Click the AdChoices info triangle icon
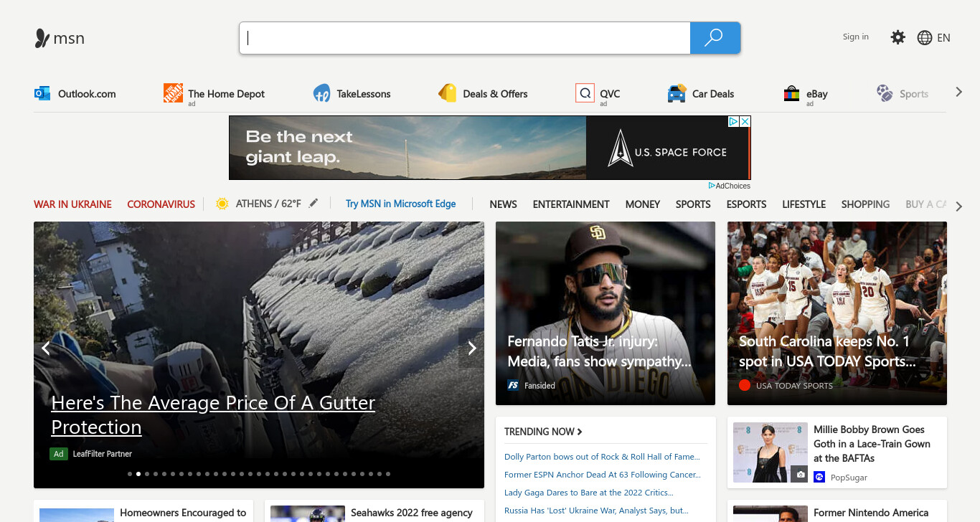980x522 pixels. point(712,186)
